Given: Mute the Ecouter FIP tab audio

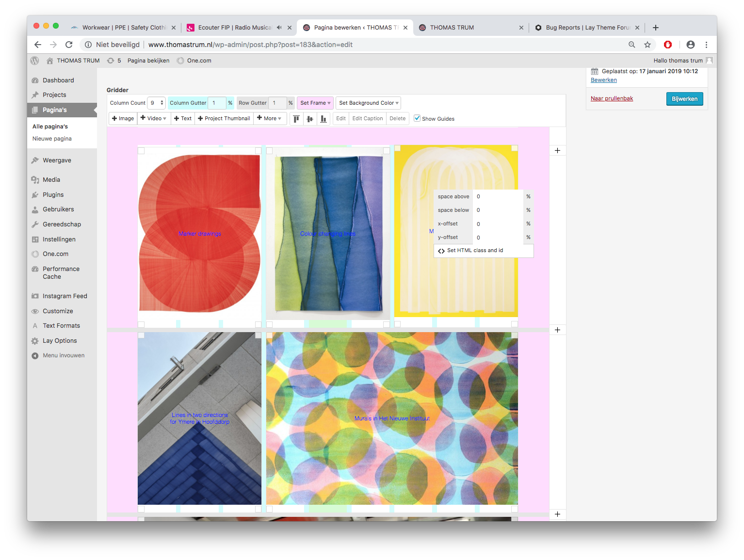Looking at the screenshot, I should (x=279, y=28).
